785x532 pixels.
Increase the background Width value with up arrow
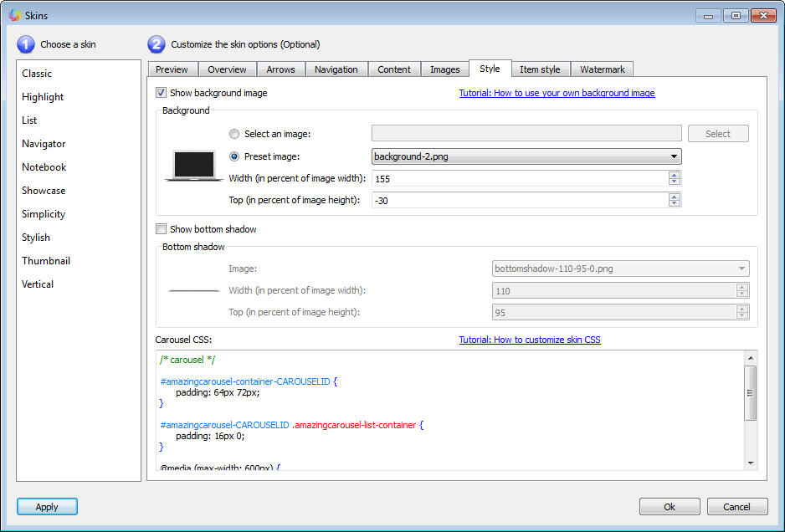tap(674, 175)
